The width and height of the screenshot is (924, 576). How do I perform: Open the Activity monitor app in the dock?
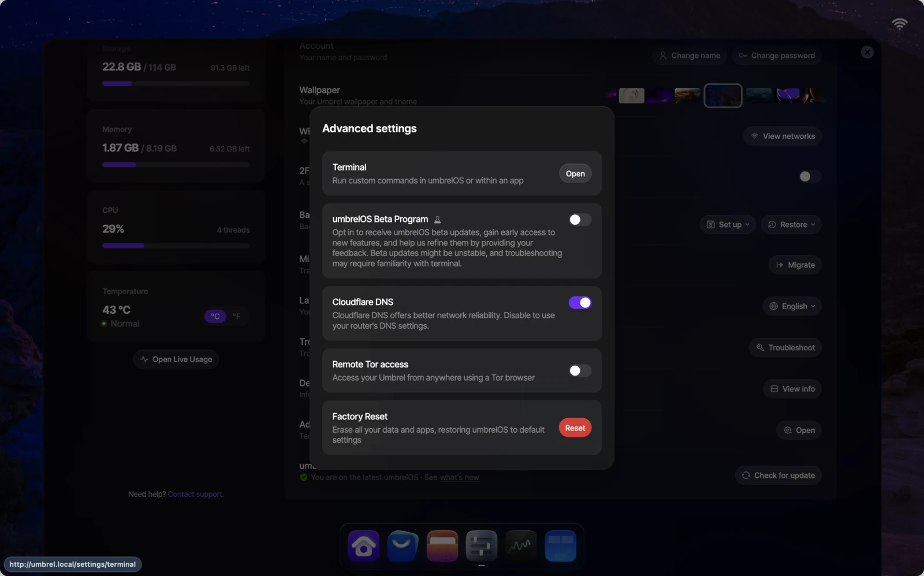520,545
